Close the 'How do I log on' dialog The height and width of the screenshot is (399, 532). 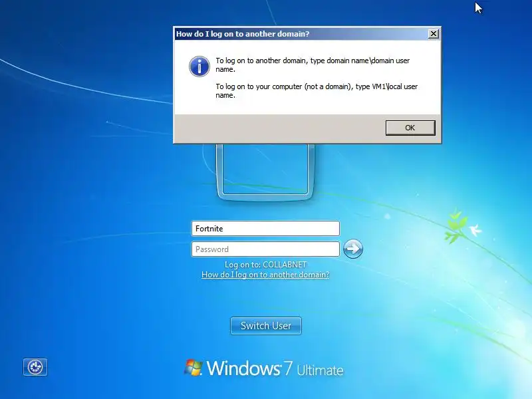(434, 34)
